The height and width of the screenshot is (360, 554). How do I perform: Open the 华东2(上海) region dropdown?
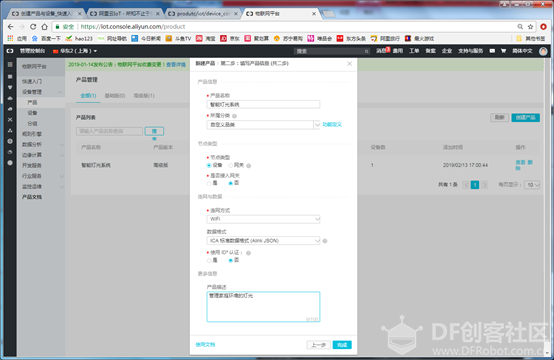coord(75,51)
